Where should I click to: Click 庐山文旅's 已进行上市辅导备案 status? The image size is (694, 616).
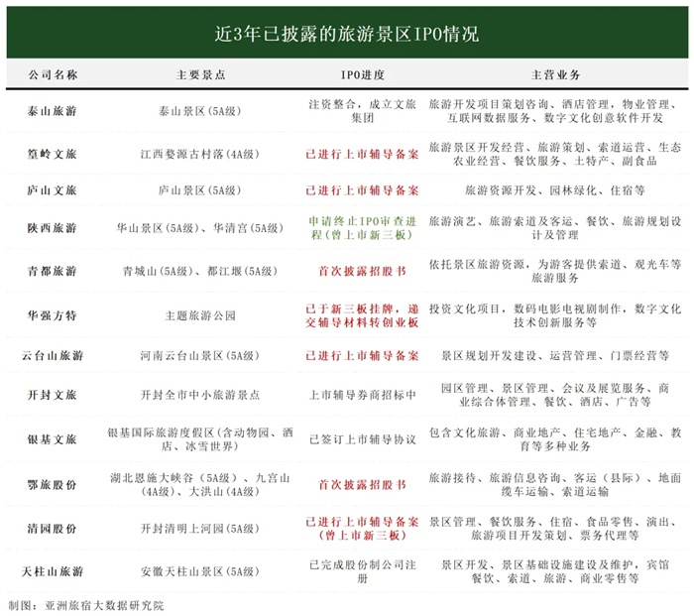(363, 190)
